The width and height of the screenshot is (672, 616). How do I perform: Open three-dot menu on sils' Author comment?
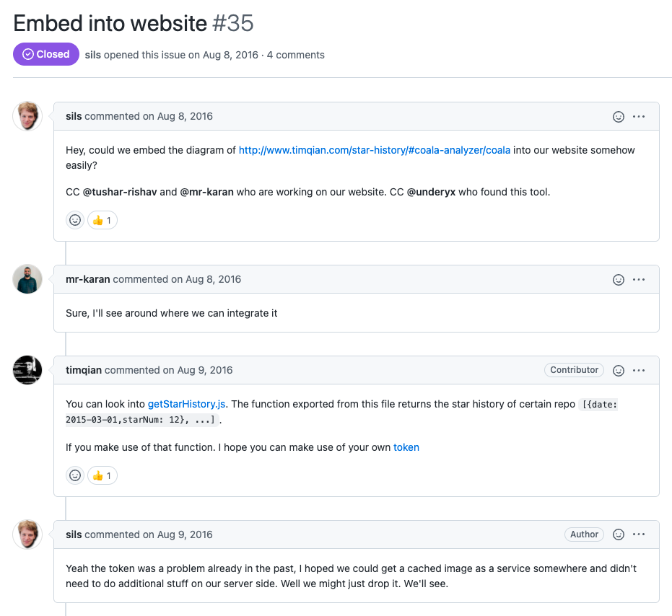click(639, 535)
